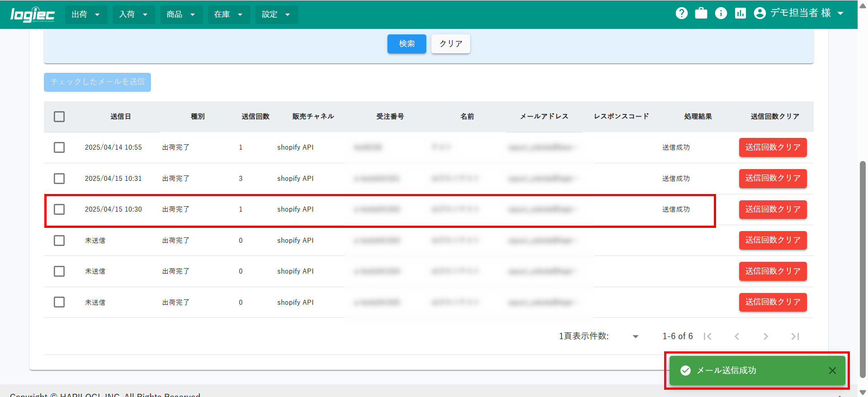868x397 pixels.
Task: Go to previous page of results
Action: [x=737, y=336]
